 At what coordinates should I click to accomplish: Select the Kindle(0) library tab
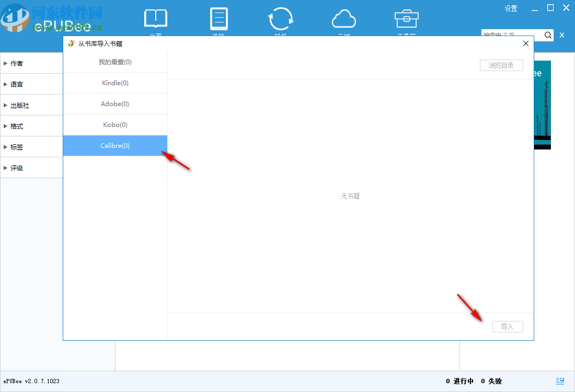pos(115,83)
